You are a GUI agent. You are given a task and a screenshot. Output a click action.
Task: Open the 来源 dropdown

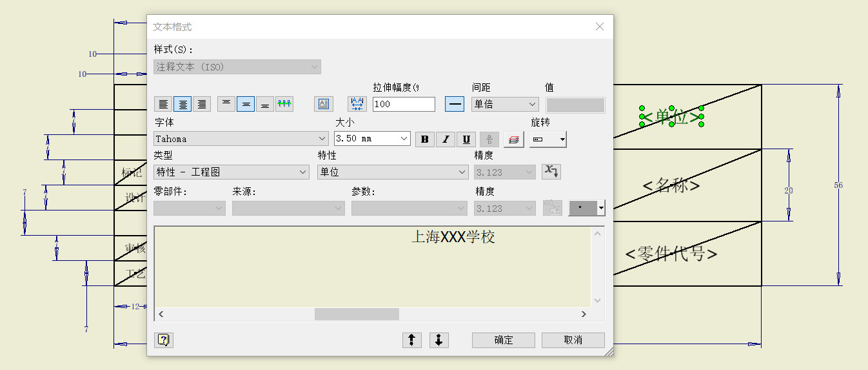(x=288, y=208)
